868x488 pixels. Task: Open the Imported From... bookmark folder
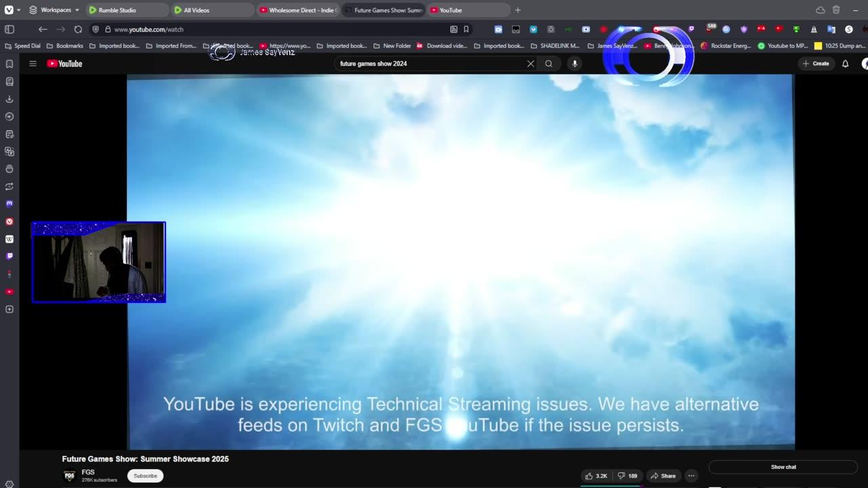(x=171, y=46)
